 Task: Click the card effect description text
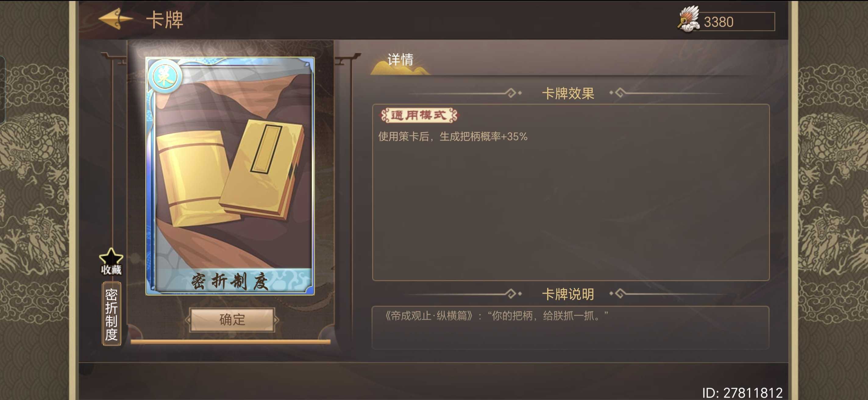[453, 137]
